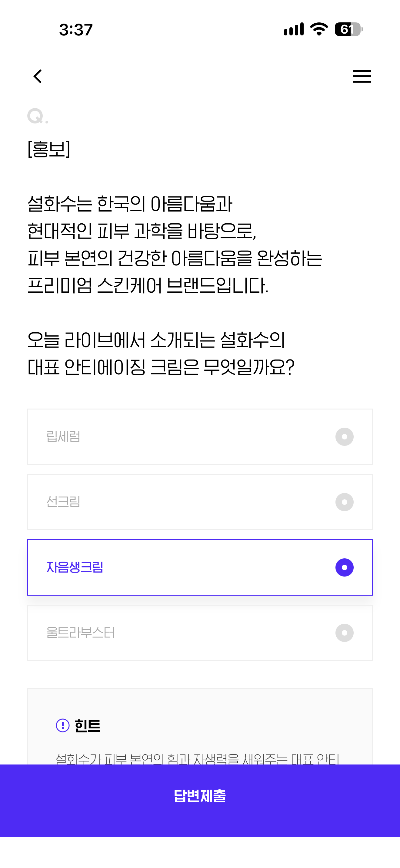The height and width of the screenshot is (868, 400).
Task: Tap the back arrow icon
Action: pos(38,76)
